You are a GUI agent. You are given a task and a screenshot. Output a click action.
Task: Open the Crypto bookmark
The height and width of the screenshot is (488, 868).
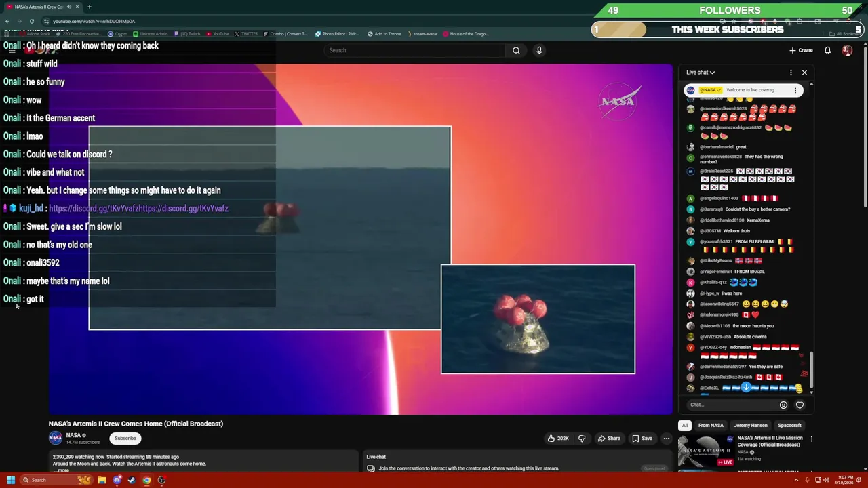click(118, 34)
